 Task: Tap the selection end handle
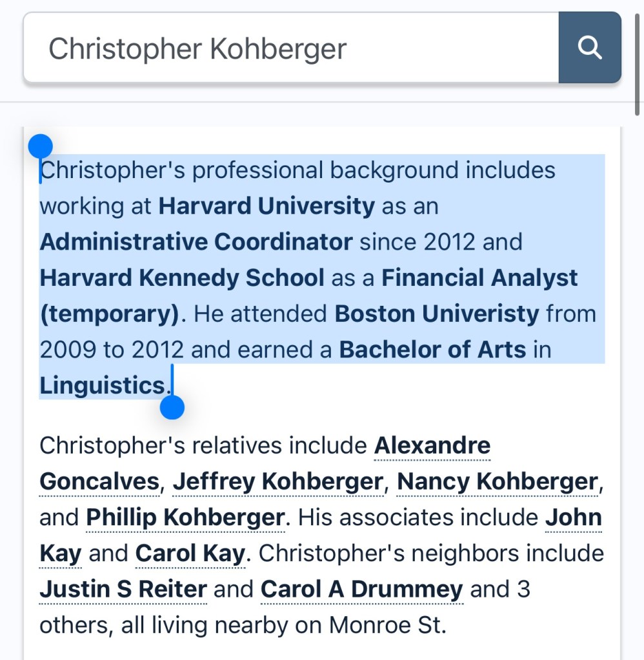click(x=172, y=408)
